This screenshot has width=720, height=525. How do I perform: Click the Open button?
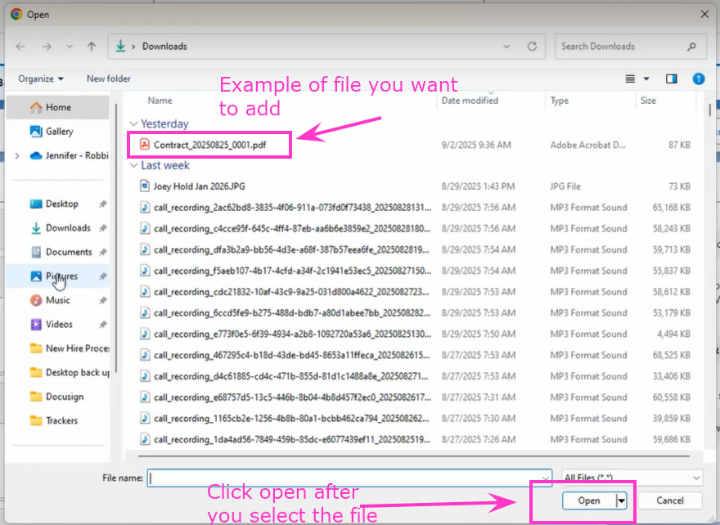pos(589,501)
